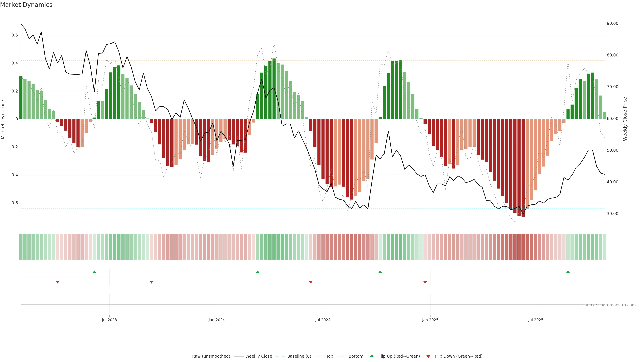Click the red flip-down marker just before Jul 2024
Image resolution: width=644 pixels, height=362 pixels.
click(311, 282)
